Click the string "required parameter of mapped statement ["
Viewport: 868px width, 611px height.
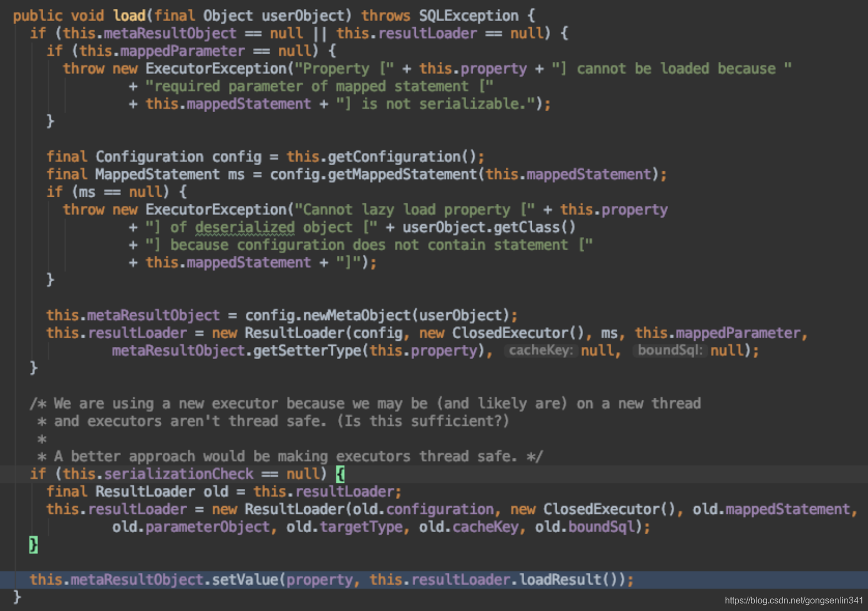pos(320,86)
